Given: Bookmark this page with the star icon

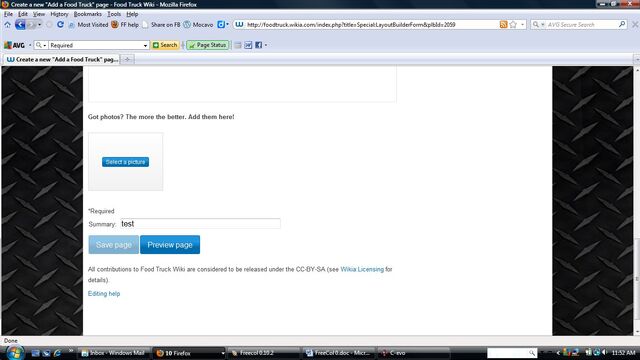Looking at the screenshot, I should point(513,24).
